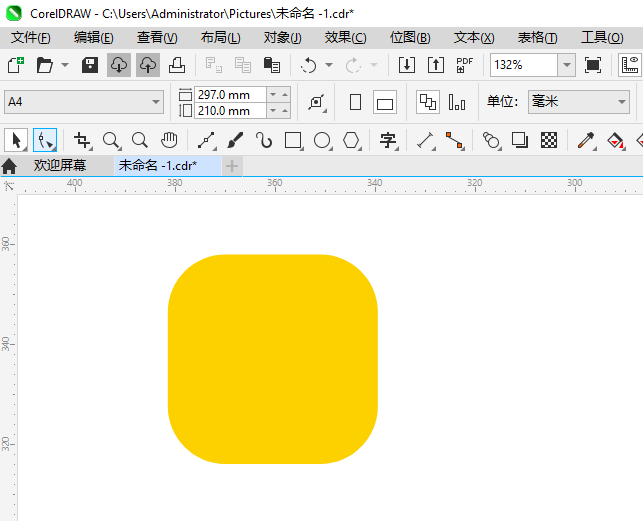This screenshot has height=521, width=643.
Task: Click the cloud upload button
Action: [148, 65]
